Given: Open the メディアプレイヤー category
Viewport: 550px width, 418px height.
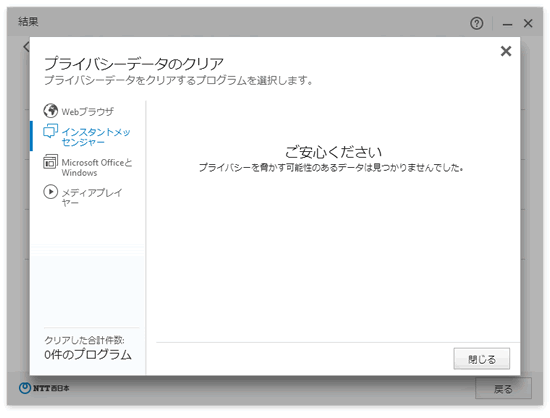Looking at the screenshot, I should 92,197.
